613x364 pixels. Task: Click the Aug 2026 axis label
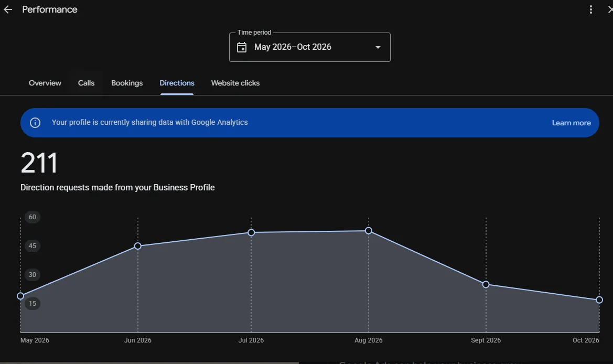pos(368,340)
